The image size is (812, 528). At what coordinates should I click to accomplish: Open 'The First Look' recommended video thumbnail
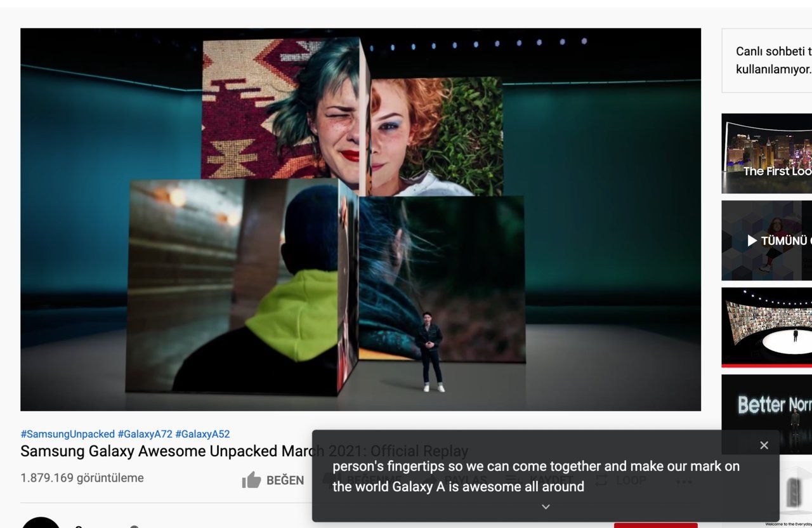(x=766, y=154)
